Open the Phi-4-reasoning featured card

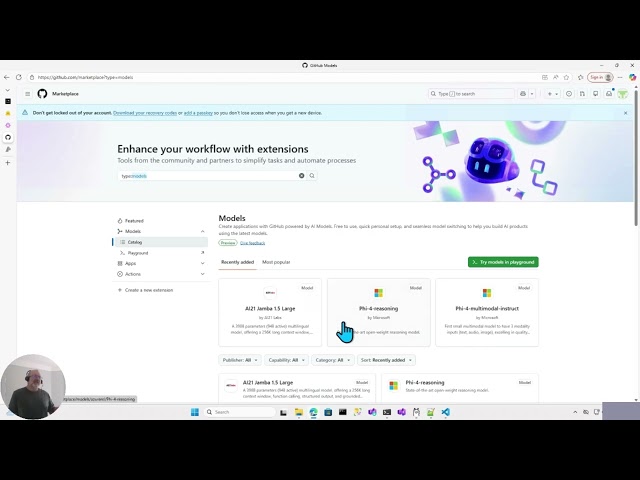pyautogui.click(x=378, y=312)
